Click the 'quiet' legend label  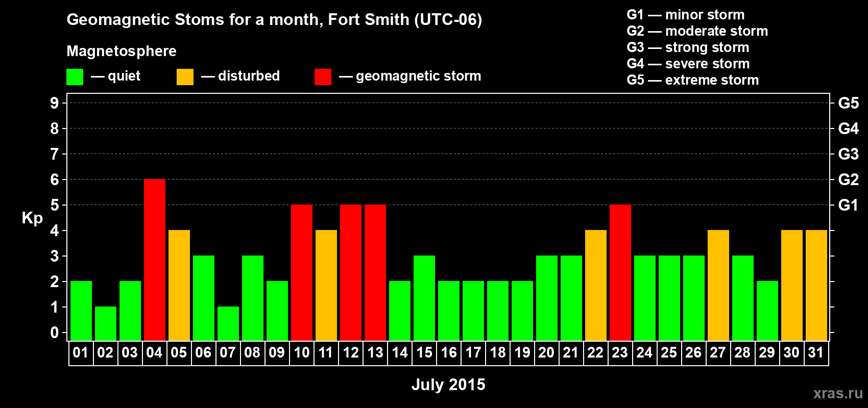[x=124, y=76]
